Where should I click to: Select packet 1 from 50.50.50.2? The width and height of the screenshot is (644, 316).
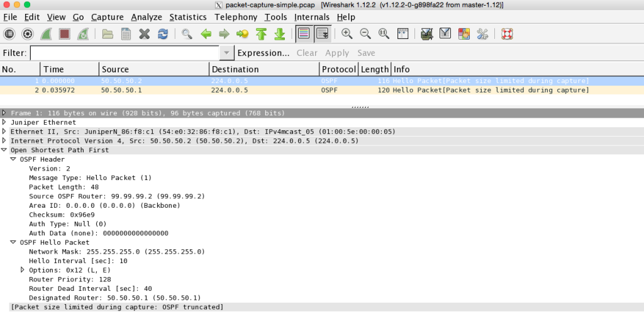coord(322,81)
